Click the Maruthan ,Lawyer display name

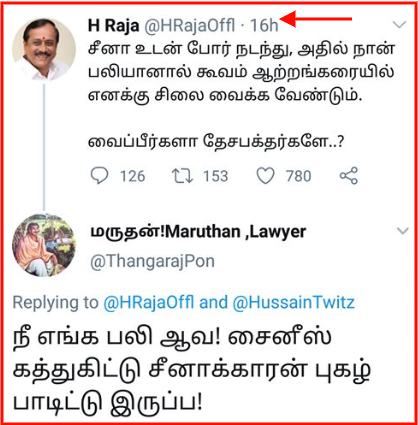[x=198, y=232]
